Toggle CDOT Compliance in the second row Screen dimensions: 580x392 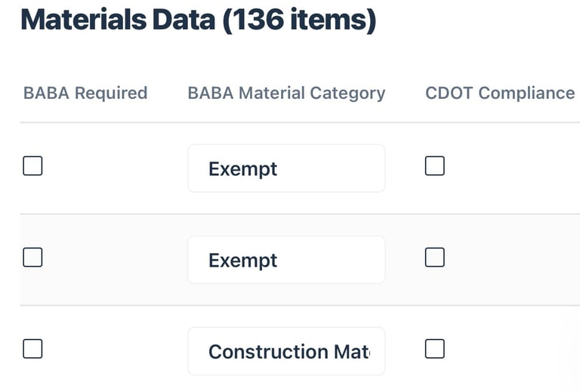[x=434, y=258]
